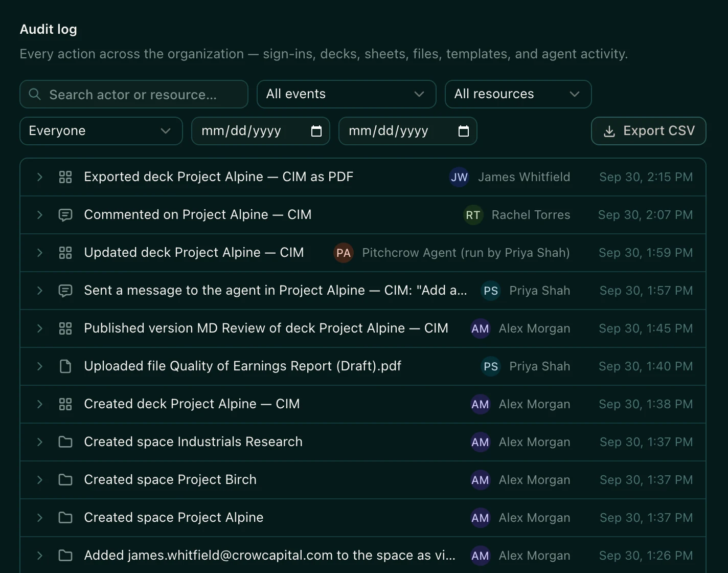Click the deck icon on Updated deck row
The image size is (728, 573).
65,253
